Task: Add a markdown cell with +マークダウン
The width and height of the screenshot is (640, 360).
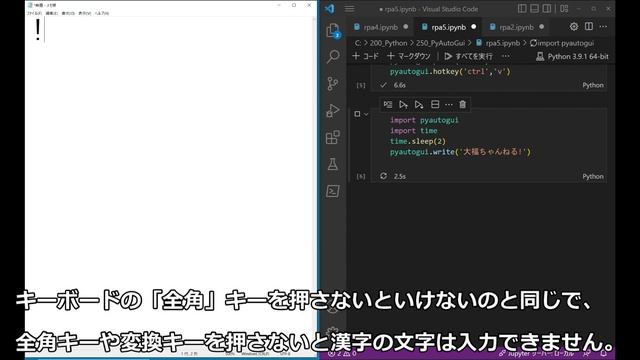Action: click(x=409, y=56)
